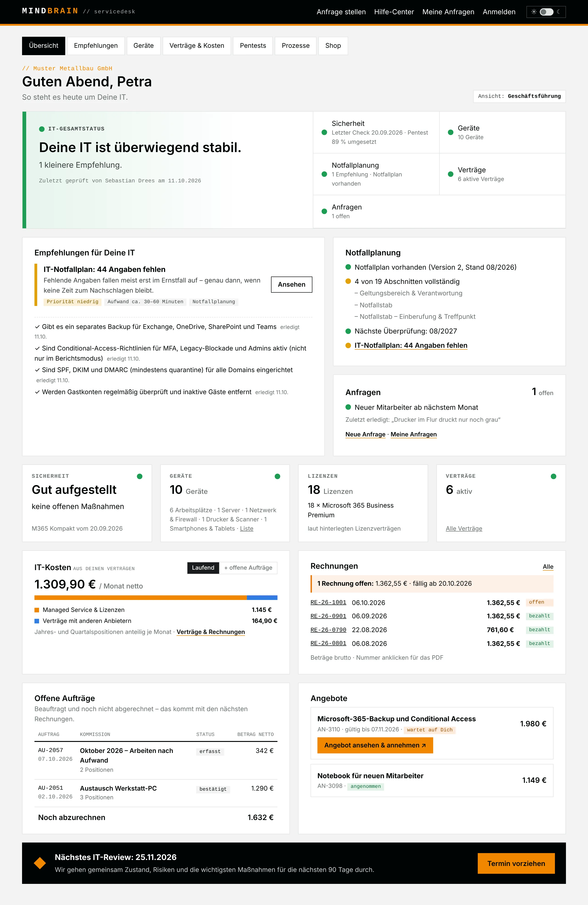Open Hilfe-Center in top navigation
The height and width of the screenshot is (905, 588).
tap(394, 12)
